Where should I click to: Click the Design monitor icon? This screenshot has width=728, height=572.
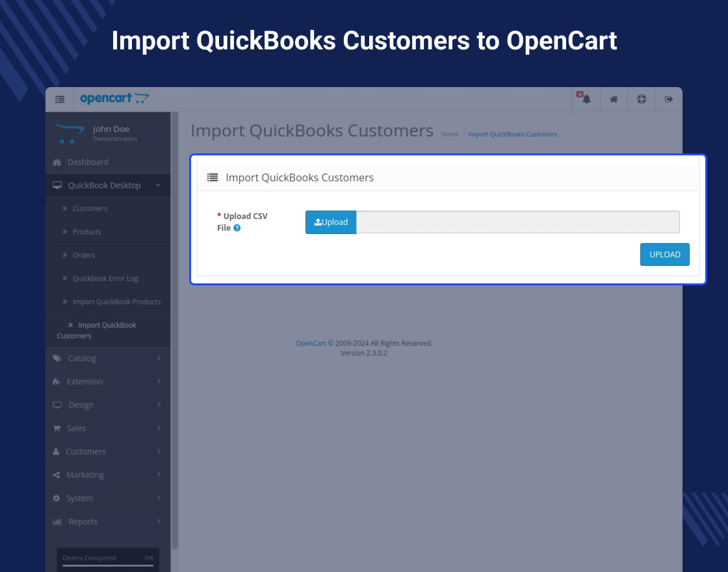(57, 405)
